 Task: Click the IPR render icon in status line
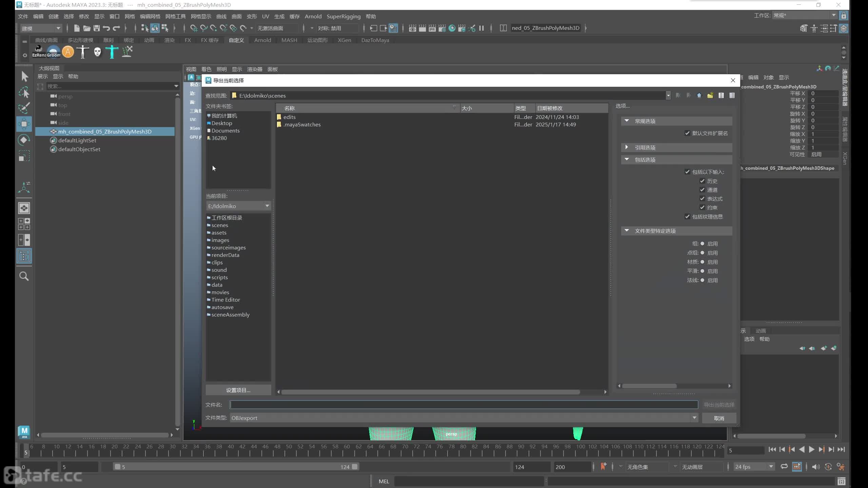[x=432, y=28]
